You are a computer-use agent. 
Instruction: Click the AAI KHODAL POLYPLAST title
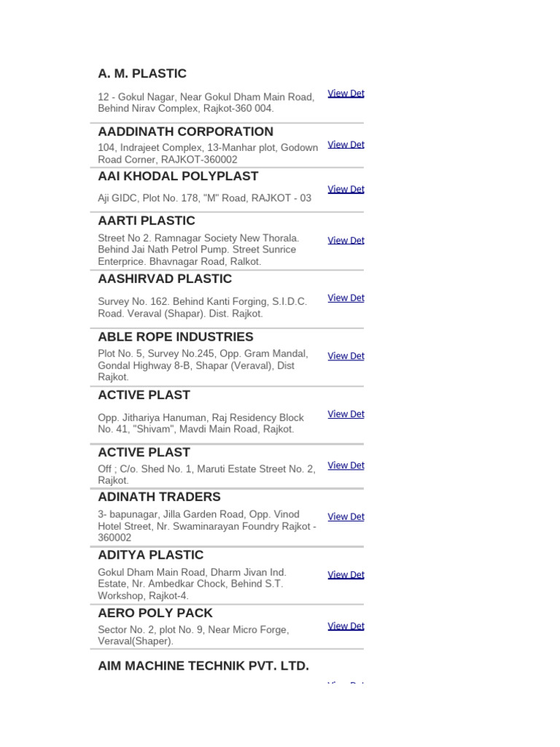[178, 177]
